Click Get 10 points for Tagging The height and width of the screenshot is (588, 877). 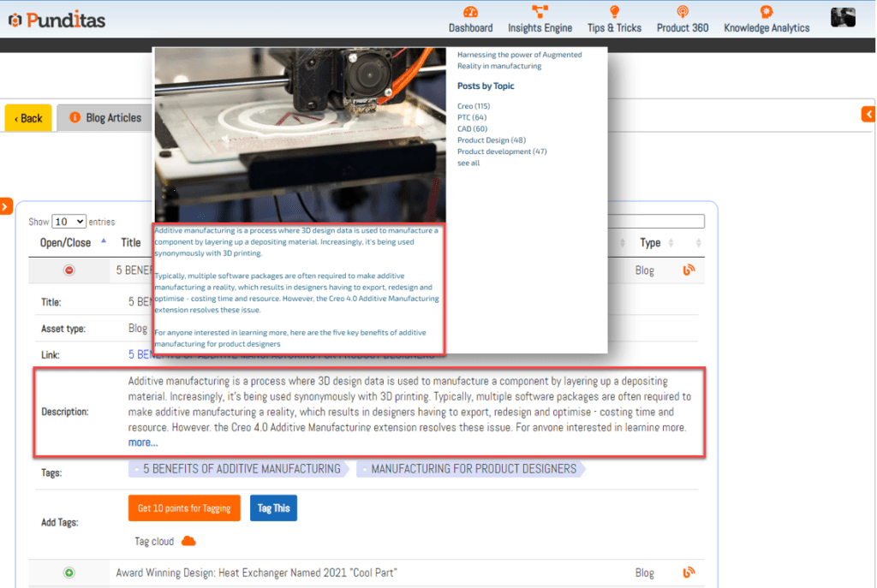[x=184, y=508]
